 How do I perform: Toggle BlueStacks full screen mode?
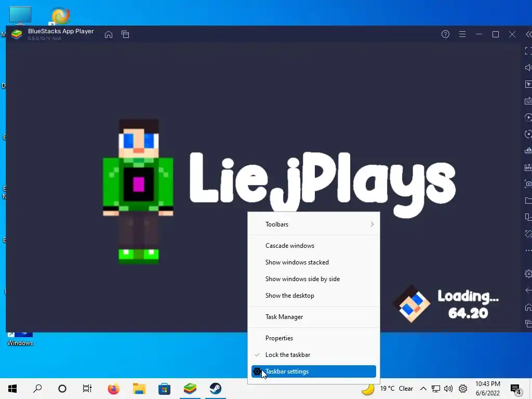pos(528,51)
